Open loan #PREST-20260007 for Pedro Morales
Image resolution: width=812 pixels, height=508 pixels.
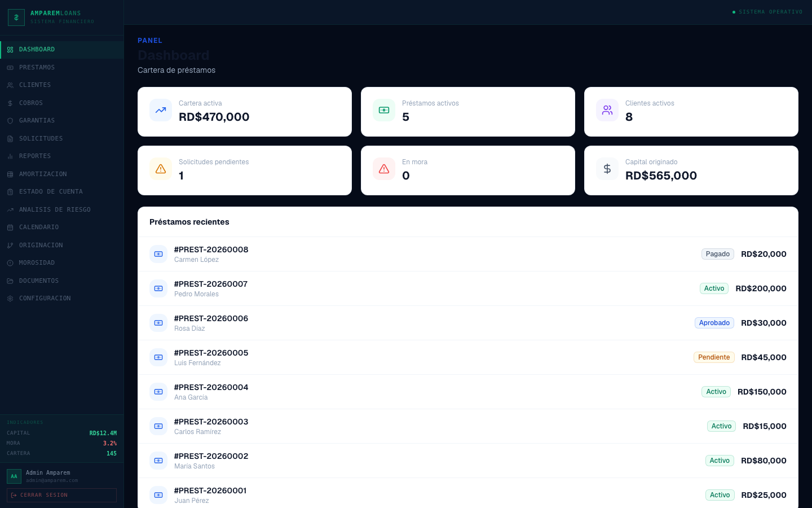click(468, 288)
